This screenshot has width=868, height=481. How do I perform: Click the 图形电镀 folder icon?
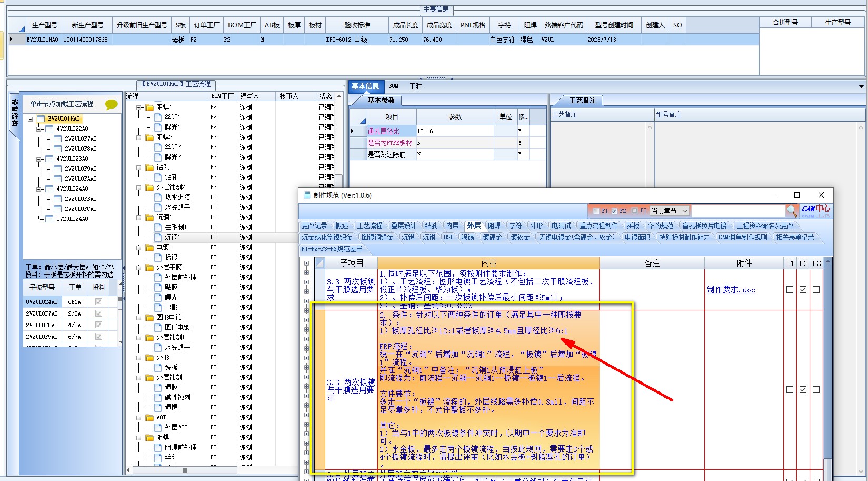[149, 317]
